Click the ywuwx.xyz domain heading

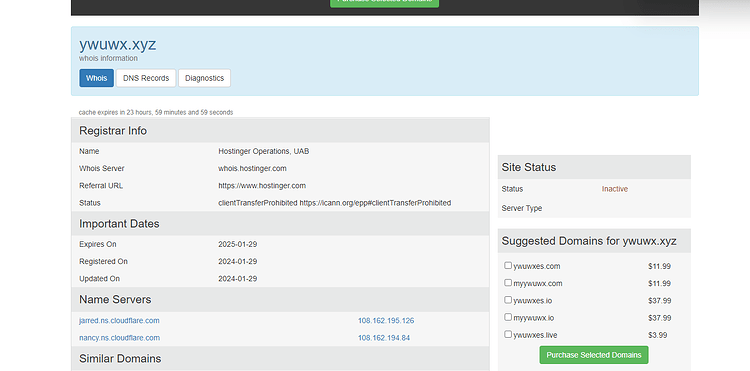click(118, 44)
